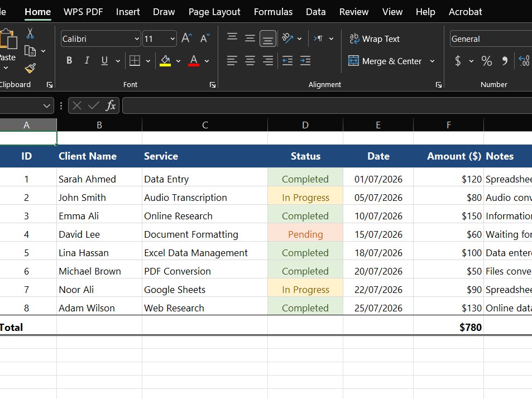
Task: Click the formula bar Enter checkmark
Action: pyautogui.click(x=93, y=105)
